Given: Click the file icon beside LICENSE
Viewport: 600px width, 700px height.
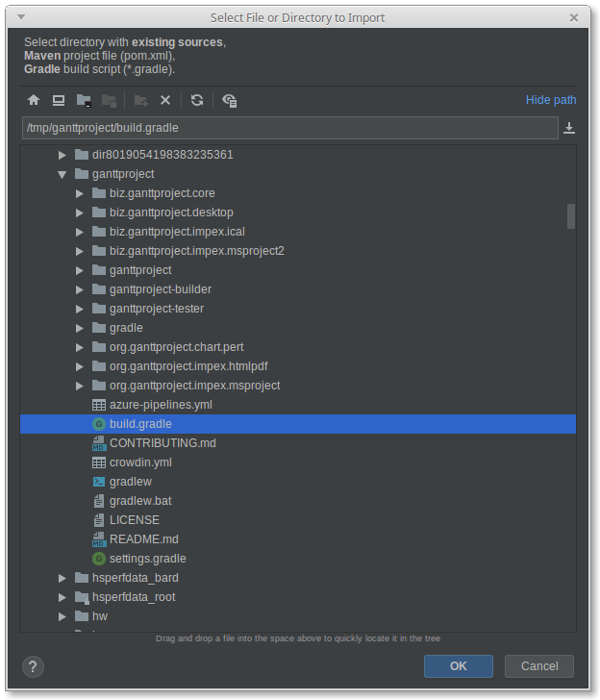Looking at the screenshot, I should (x=99, y=520).
